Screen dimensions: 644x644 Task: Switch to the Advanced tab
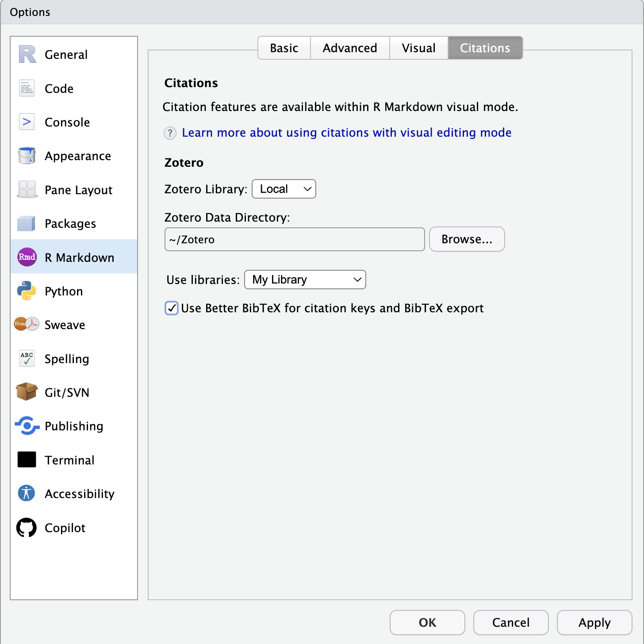(x=349, y=48)
